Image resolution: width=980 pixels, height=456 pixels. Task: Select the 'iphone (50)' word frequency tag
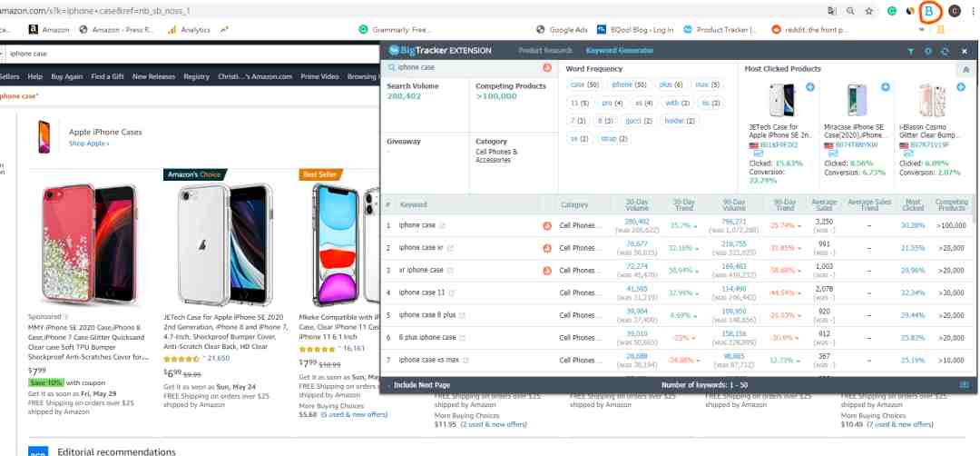pos(630,84)
